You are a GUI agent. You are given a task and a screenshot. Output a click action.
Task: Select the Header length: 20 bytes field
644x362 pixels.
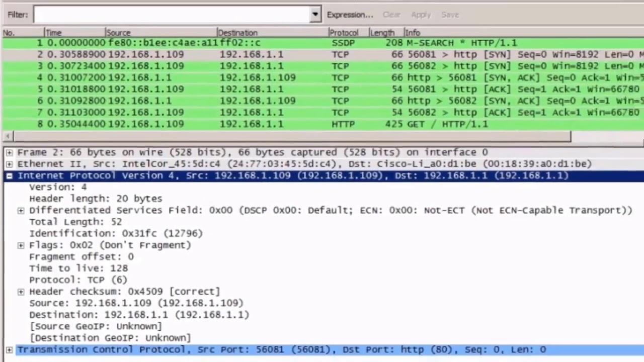[96, 199]
